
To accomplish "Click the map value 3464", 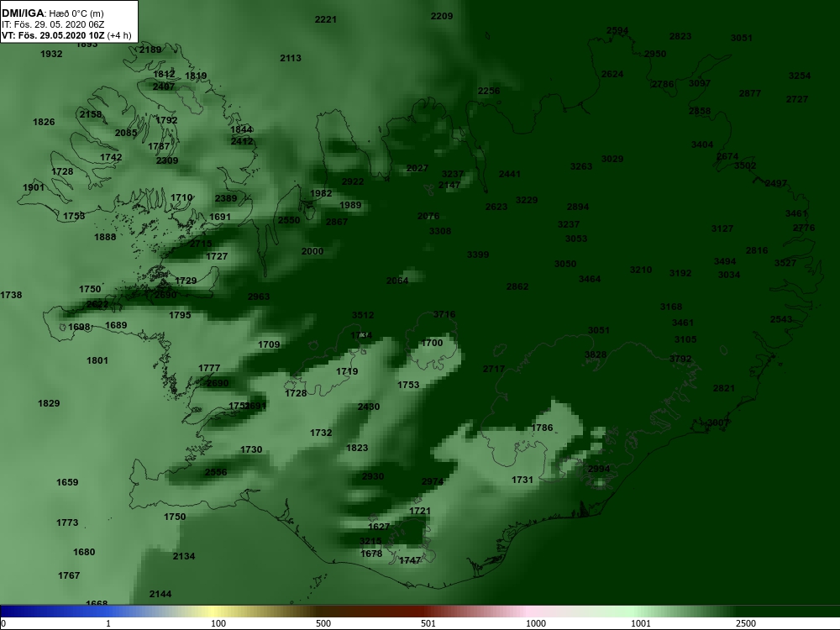I will click(590, 279).
